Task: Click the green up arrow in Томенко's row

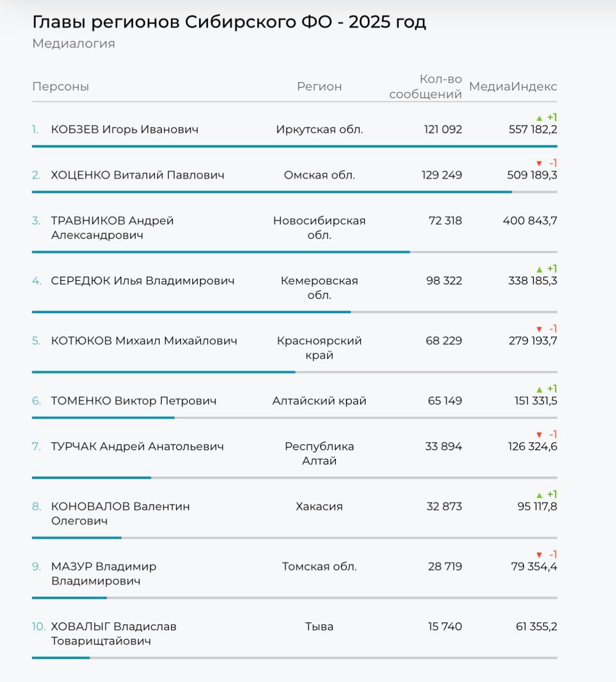Action: pos(539,389)
